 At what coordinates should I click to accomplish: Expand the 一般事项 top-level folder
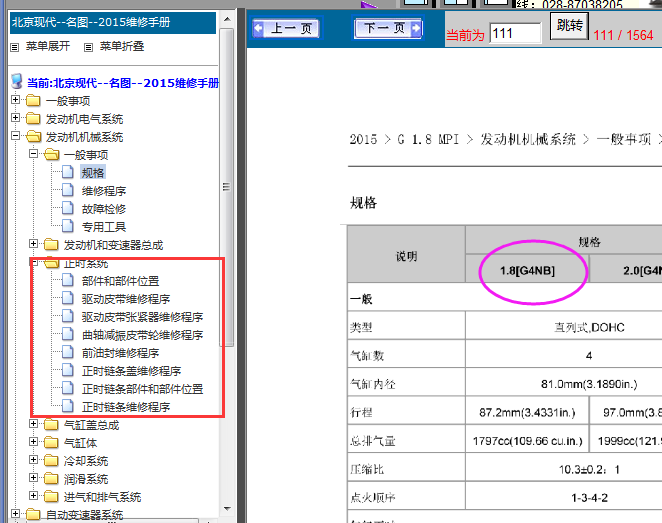[x=16, y=100]
